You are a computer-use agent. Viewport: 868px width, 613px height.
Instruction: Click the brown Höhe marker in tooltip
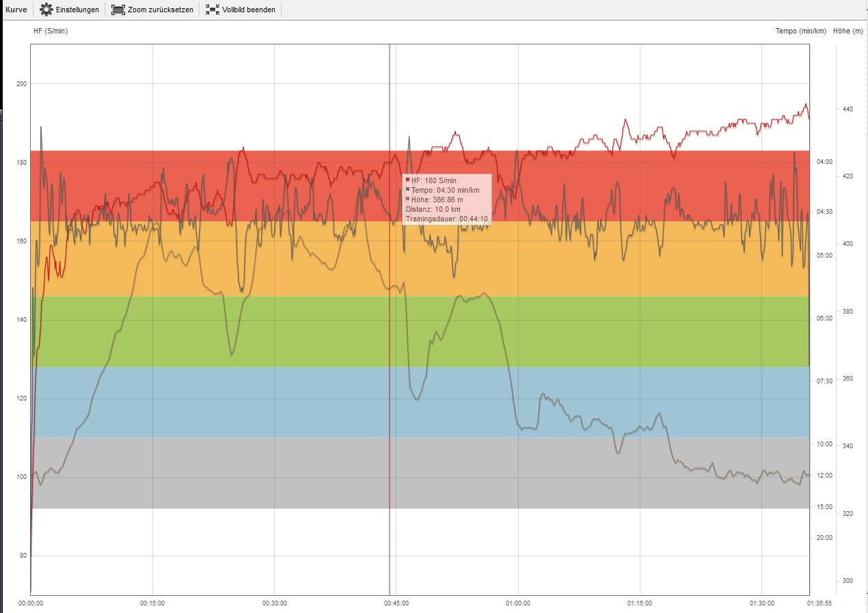click(x=407, y=199)
